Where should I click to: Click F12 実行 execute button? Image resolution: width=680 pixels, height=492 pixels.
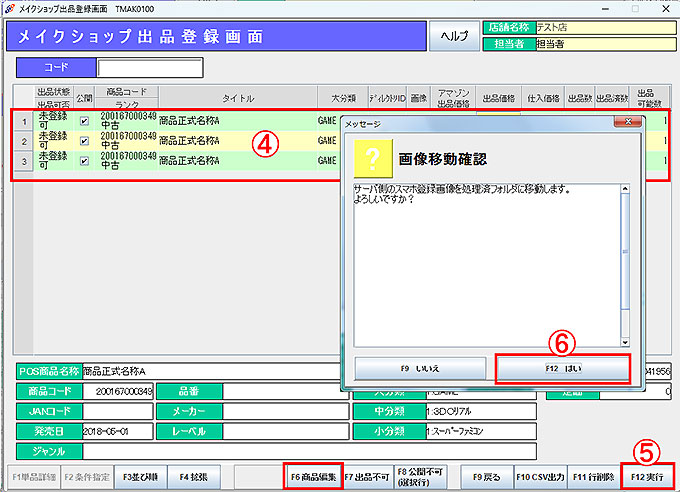pyautogui.click(x=647, y=477)
